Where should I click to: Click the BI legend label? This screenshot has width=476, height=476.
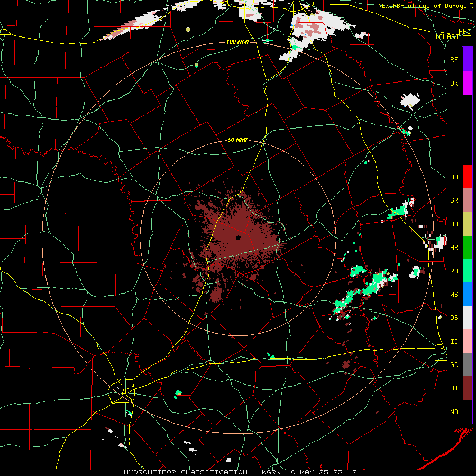(x=454, y=388)
